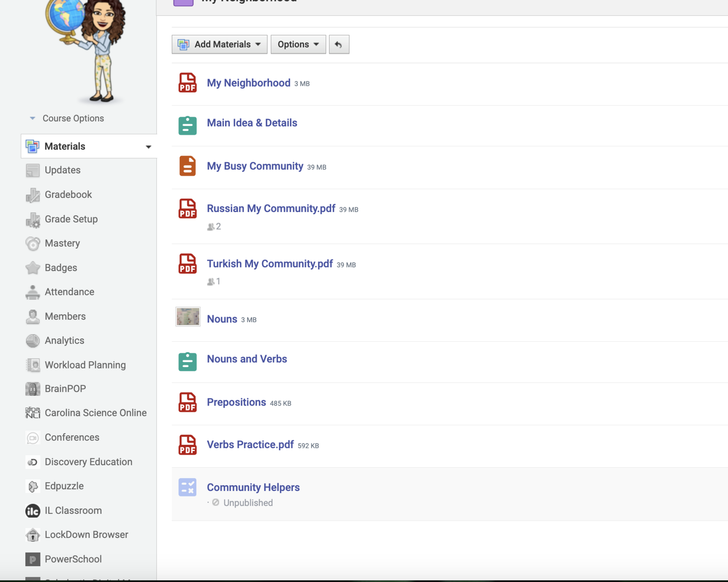This screenshot has width=728, height=582.
Task: Click the BrainPOP icon in the sidebar
Action: [x=33, y=389]
